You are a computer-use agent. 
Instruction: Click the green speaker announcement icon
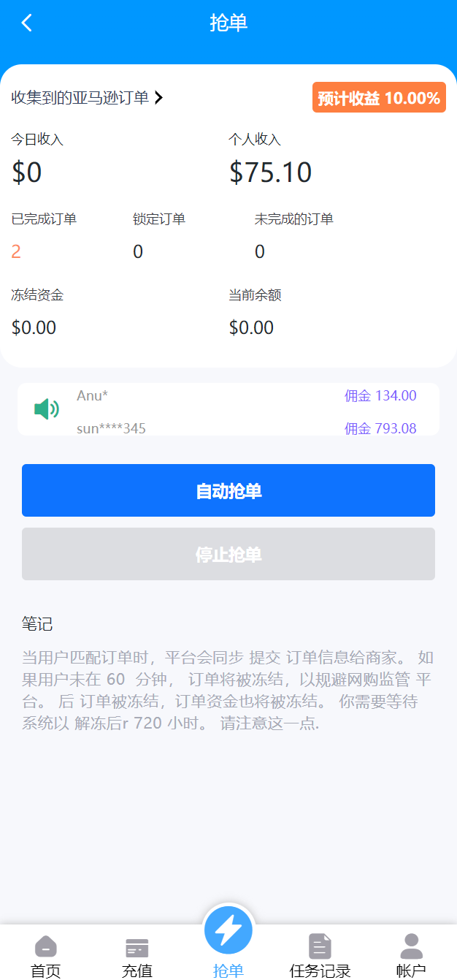click(47, 409)
